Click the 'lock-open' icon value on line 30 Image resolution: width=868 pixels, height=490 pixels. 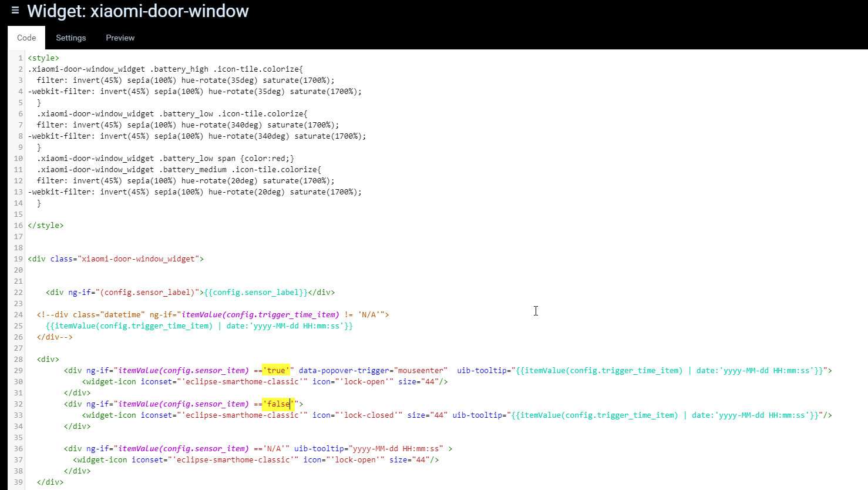click(364, 382)
